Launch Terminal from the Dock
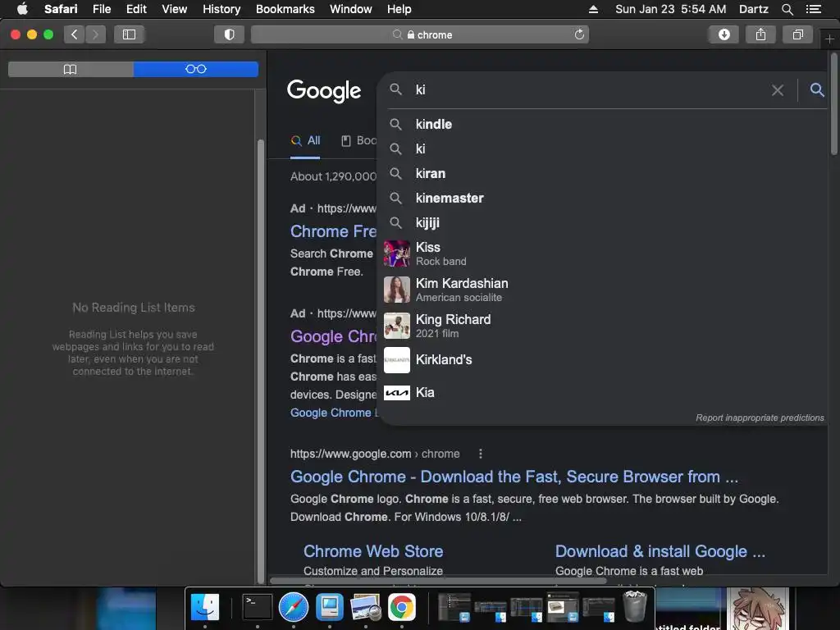The height and width of the screenshot is (630, 840). pyautogui.click(x=257, y=607)
